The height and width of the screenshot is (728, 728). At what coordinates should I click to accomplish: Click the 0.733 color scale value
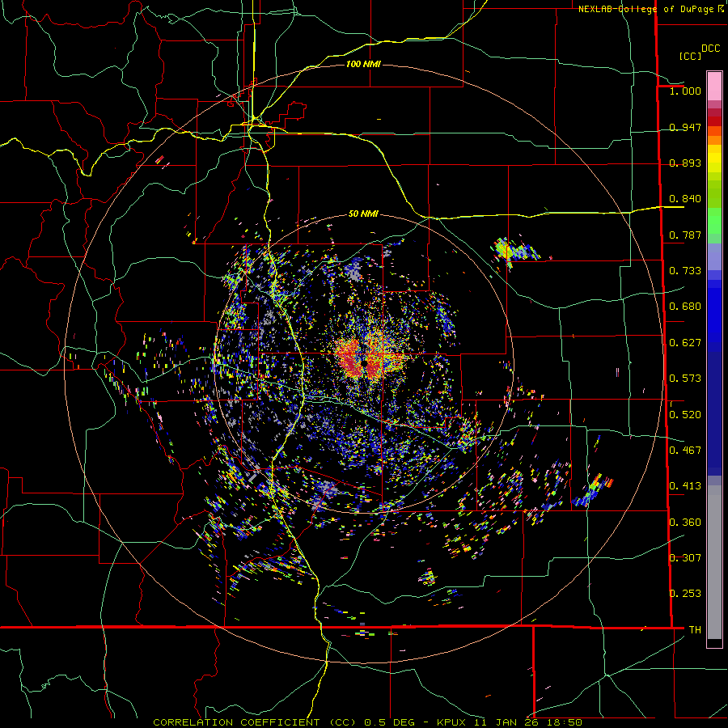pos(685,271)
